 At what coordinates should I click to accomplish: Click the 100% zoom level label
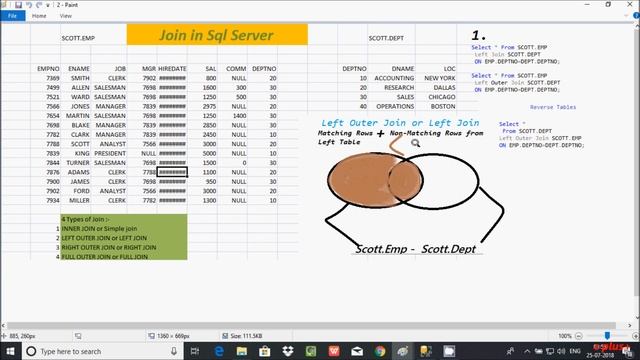click(x=565, y=336)
